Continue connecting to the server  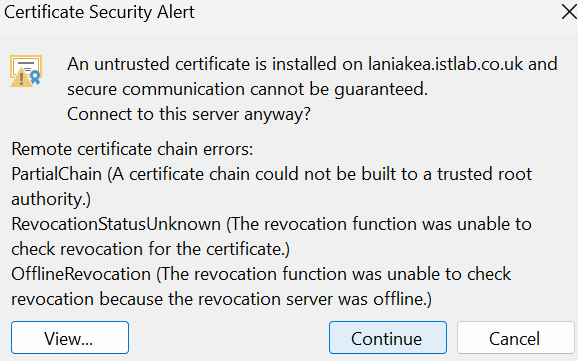point(388,338)
